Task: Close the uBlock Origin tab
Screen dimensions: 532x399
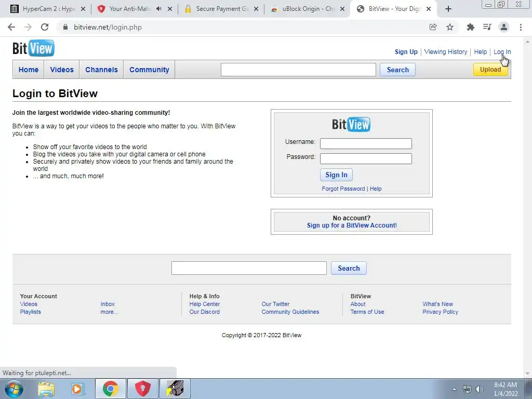Action: (343, 9)
